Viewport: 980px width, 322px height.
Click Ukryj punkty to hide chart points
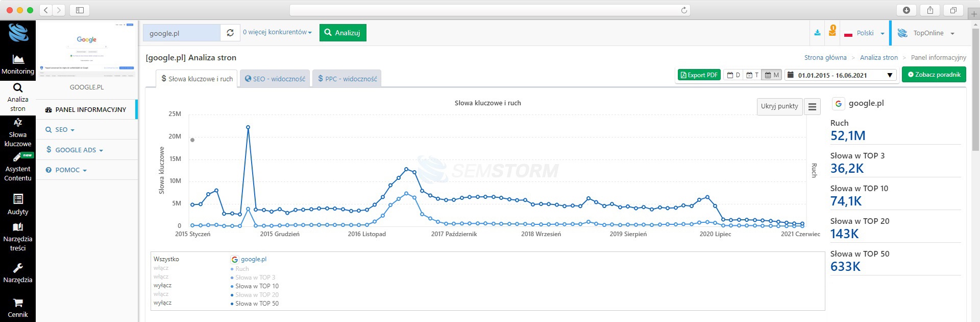(x=779, y=106)
